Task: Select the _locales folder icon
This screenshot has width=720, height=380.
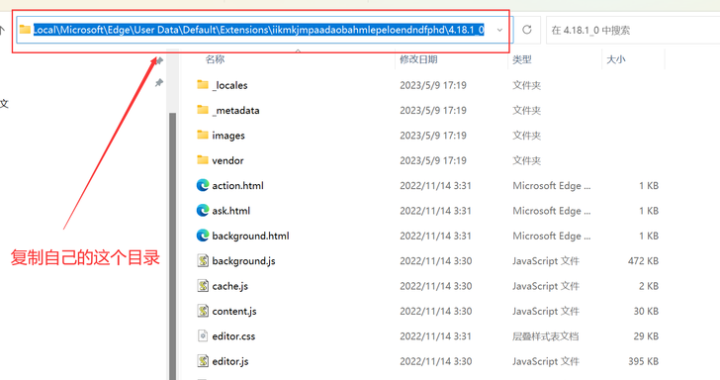Action: coord(202,84)
